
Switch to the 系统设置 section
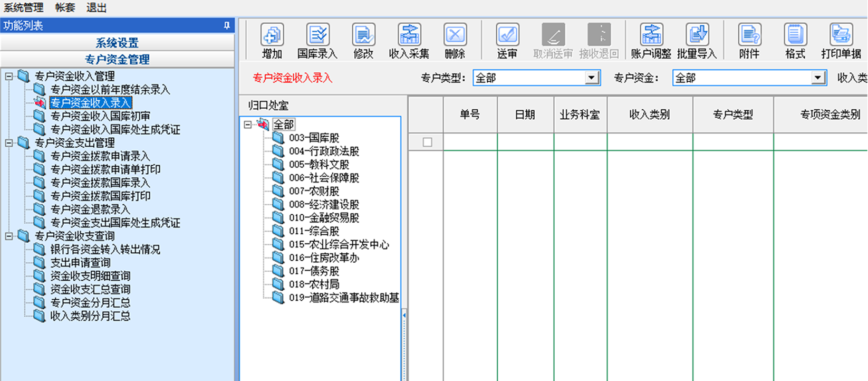click(x=117, y=43)
